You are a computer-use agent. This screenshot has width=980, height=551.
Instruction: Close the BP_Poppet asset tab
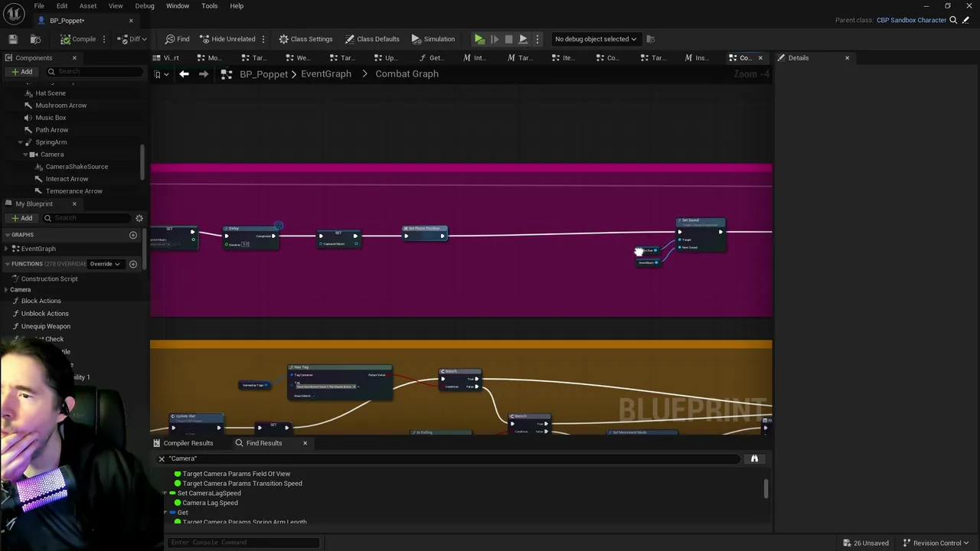(x=131, y=21)
